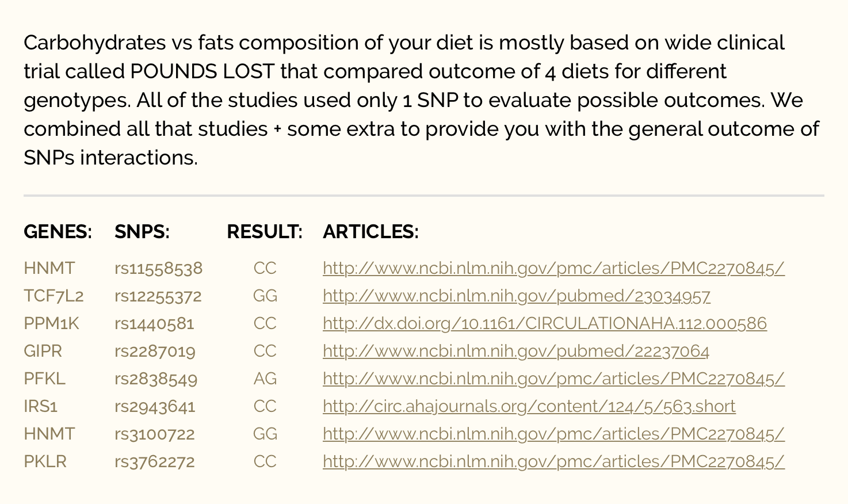Screen dimensions: 848x504
Task: Open the article link in the PFKL row
Action: [553, 379]
